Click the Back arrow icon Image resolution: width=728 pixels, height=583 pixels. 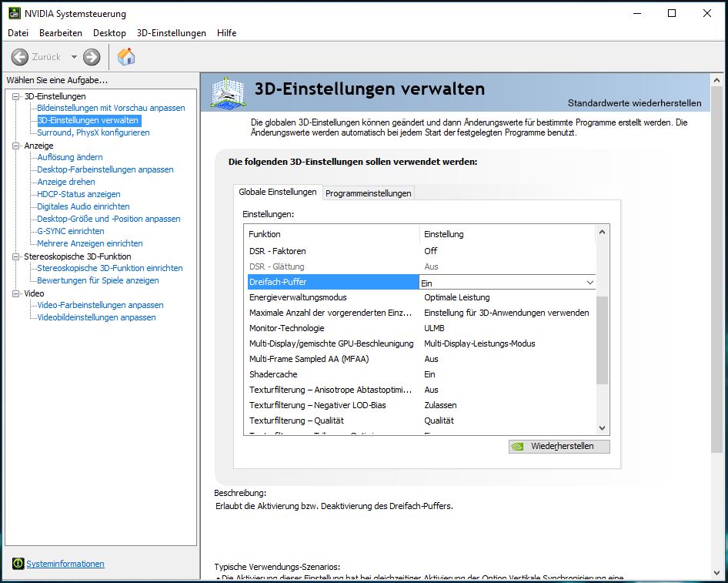19,57
